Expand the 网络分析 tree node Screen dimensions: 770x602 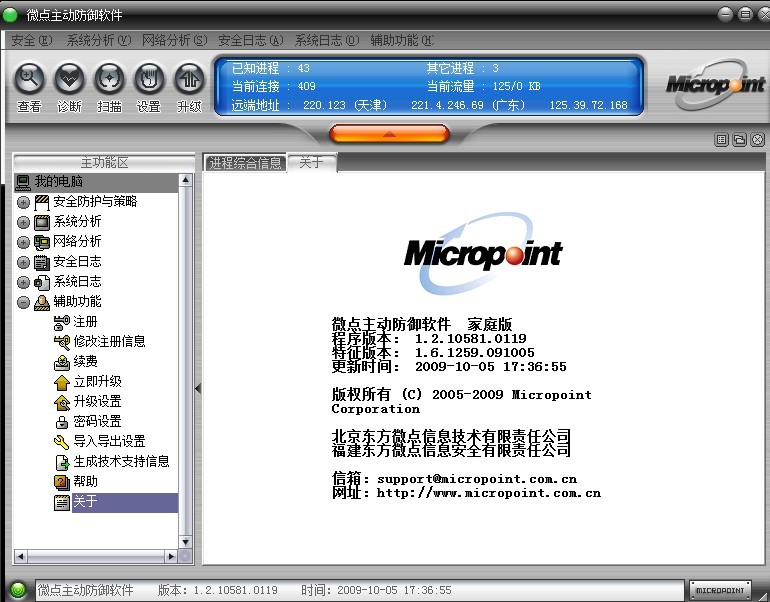[23, 242]
